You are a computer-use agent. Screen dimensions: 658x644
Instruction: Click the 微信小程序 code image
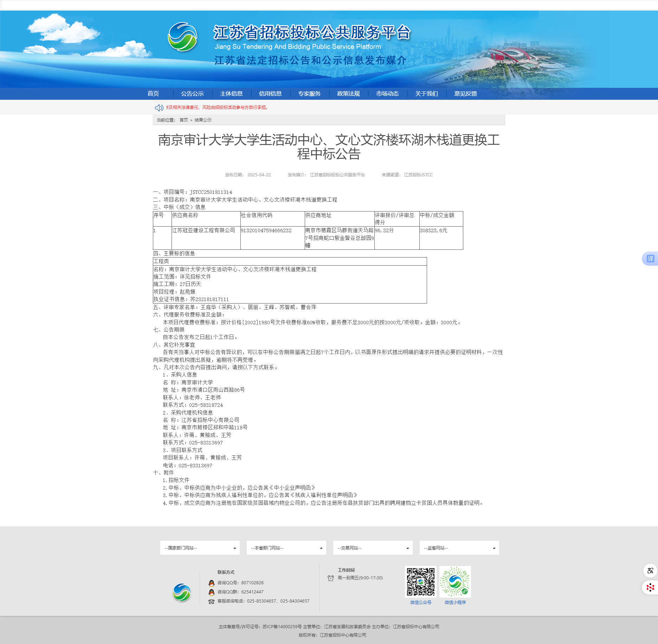(x=455, y=582)
